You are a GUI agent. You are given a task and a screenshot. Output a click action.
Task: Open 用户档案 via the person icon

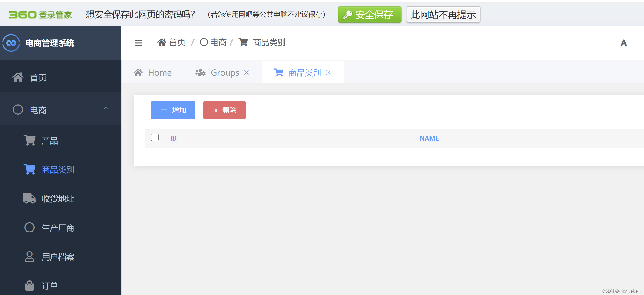point(29,256)
